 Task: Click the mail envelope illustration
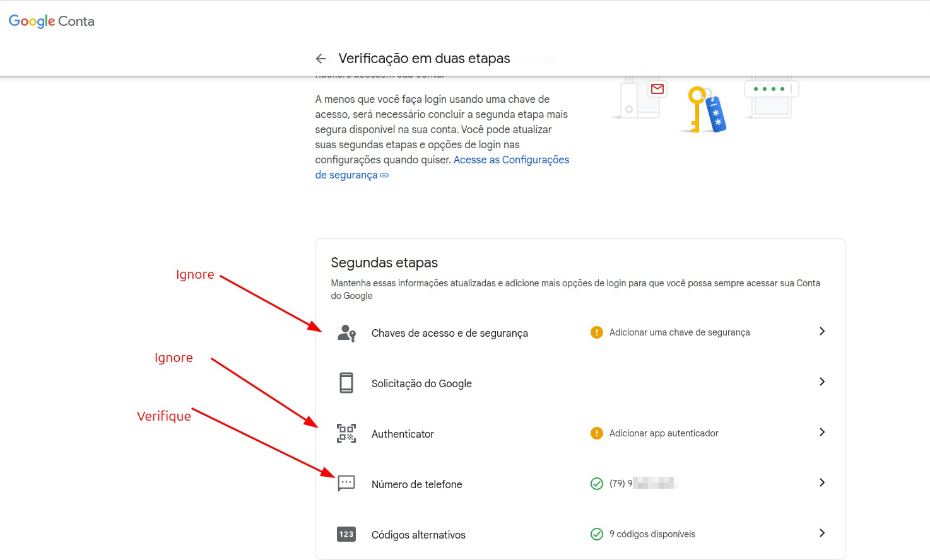click(x=657, y=89)
